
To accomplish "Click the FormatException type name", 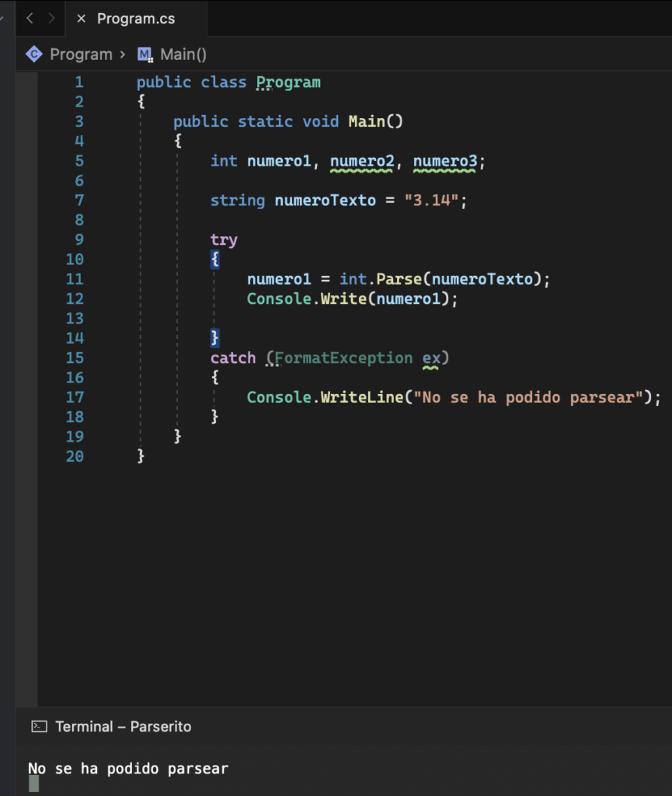I will pyautogui.click(x=343, y=358).
